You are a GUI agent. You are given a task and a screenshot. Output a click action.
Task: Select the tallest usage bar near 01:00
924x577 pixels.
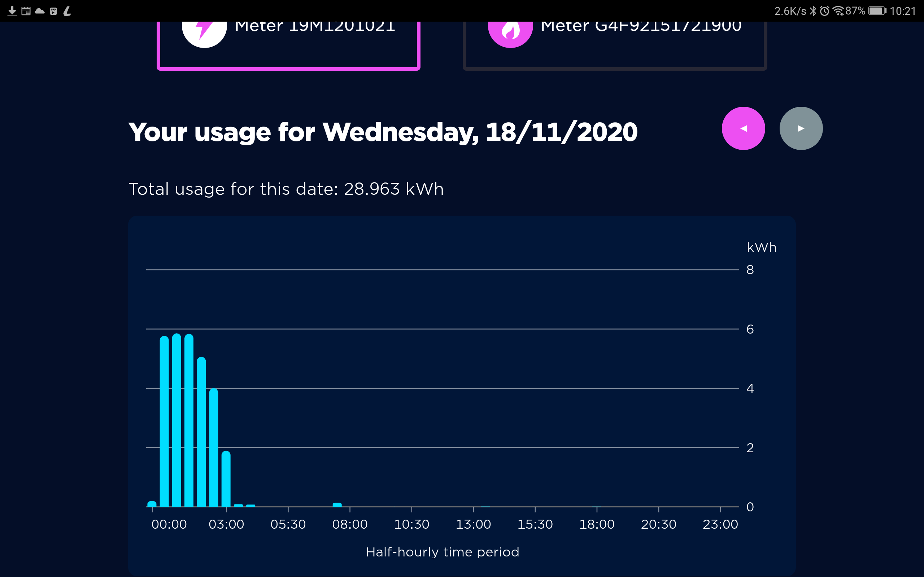coord(176,420)
